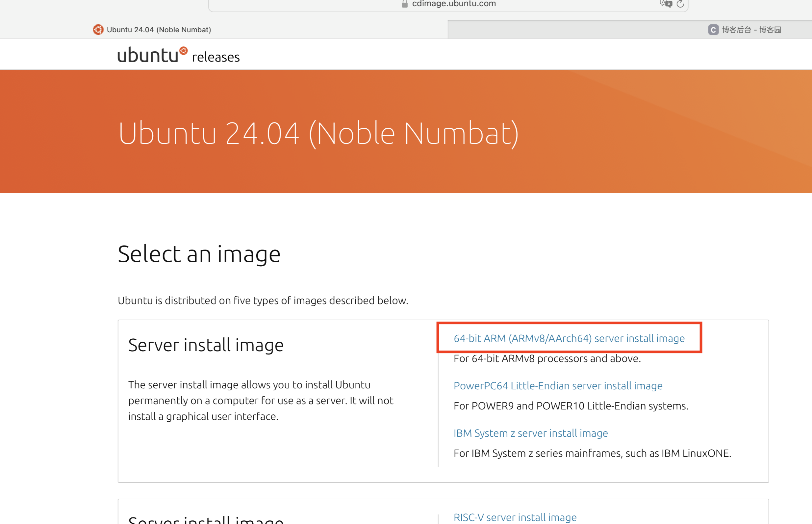Screen dimensions: 812x524
Task: Click the "releases" text in the site header
Action: (216, 57)
